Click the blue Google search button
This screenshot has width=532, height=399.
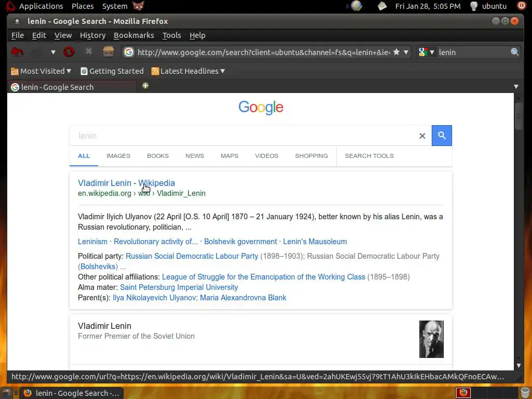[x=442, y=136]
